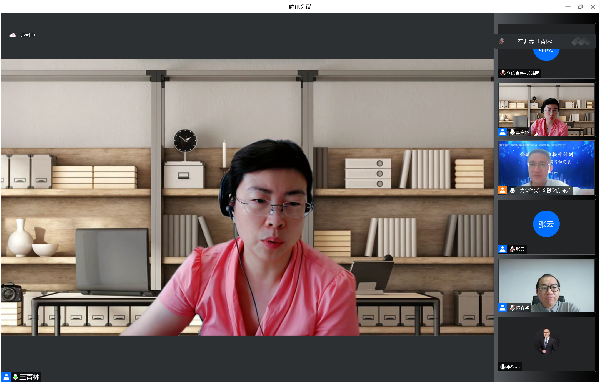Screen dimensions: 600x382
Task: Click the muted mic label on gray-background thumbnail
Action: point(519,308)
